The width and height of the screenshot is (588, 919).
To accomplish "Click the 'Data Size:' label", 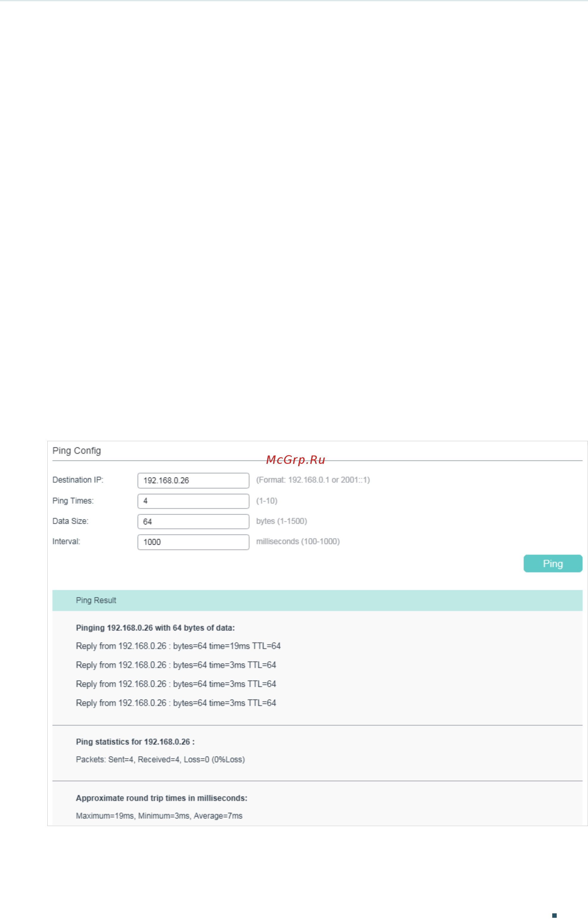I will (x=70, y=521).
